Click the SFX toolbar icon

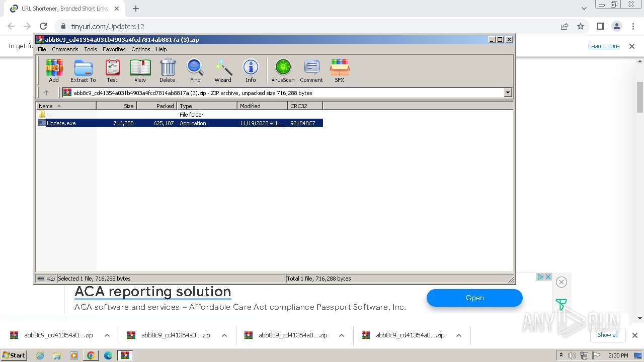click(x=340, y=70)
